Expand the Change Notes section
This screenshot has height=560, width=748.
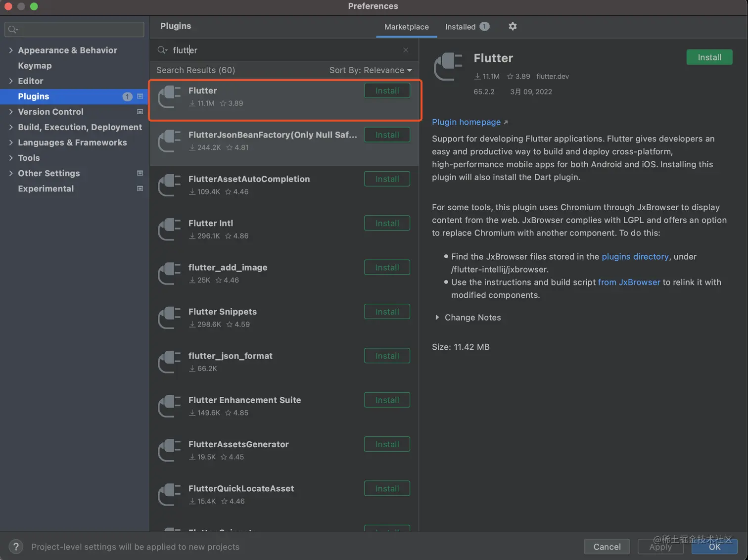coord(437,318)
